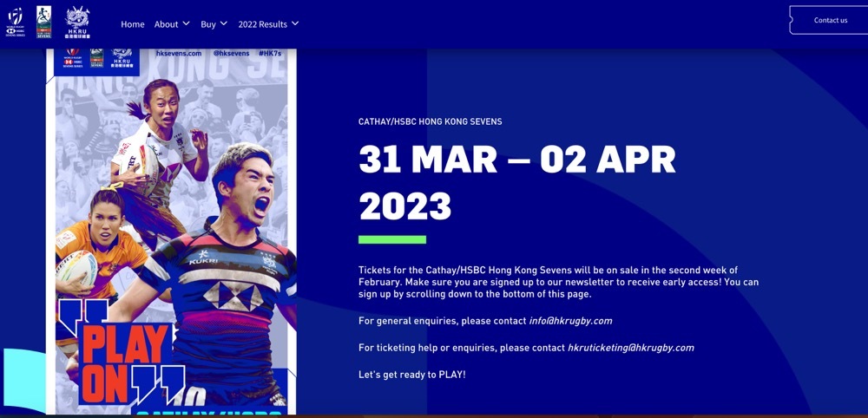Viewport: 868px width, 418px height.
Task: Click the Hong Kong Sevens logo in header
Action: (x=43, y=23)
